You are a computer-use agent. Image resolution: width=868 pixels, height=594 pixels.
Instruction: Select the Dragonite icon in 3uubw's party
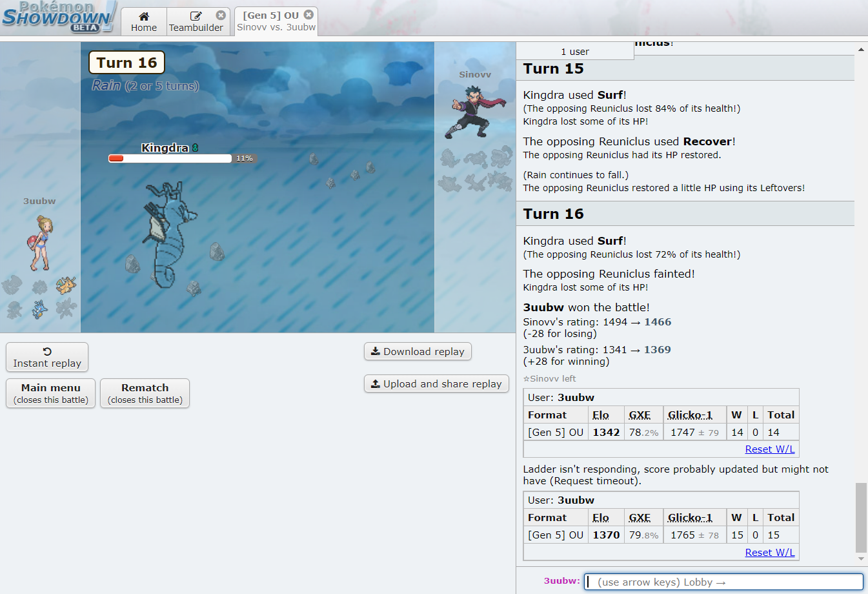point(66,285)
